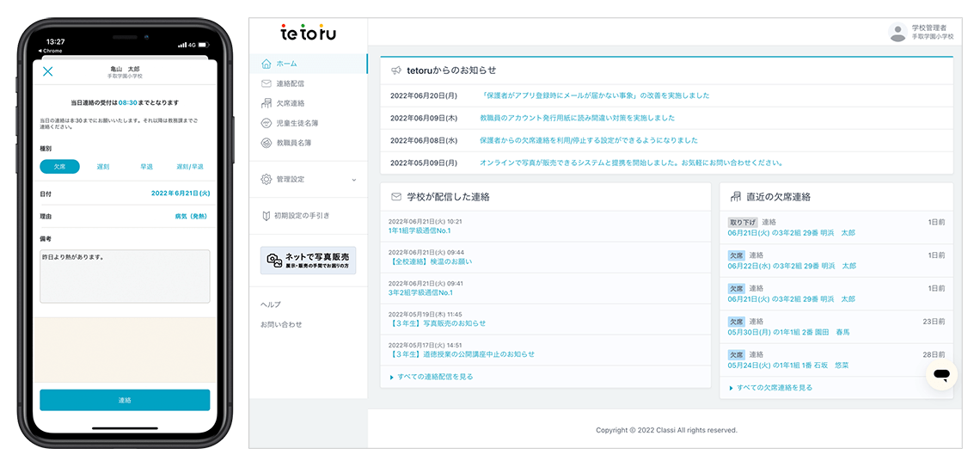Click the envelope icon beside 連絡配信
This screenshot has width=980, height=473.
point(266,83)
